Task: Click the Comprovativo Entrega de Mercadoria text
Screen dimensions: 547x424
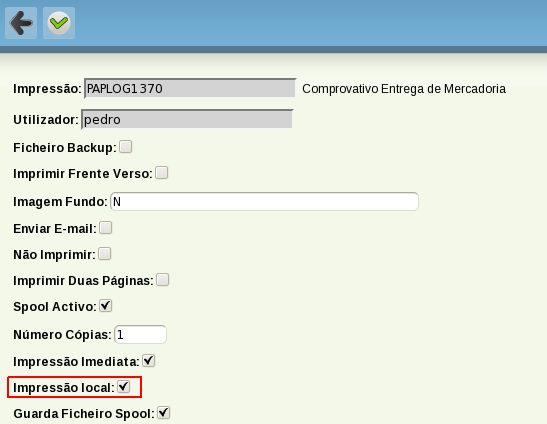Action: click(404, 89)
